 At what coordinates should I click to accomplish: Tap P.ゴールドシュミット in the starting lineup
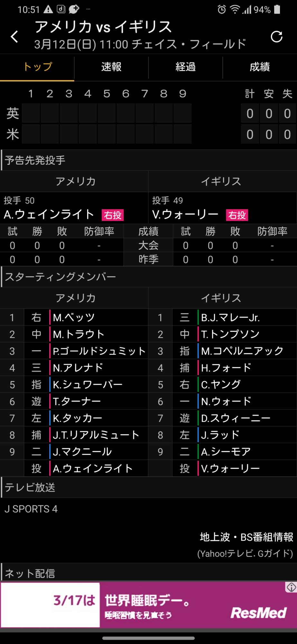(99, 351)
